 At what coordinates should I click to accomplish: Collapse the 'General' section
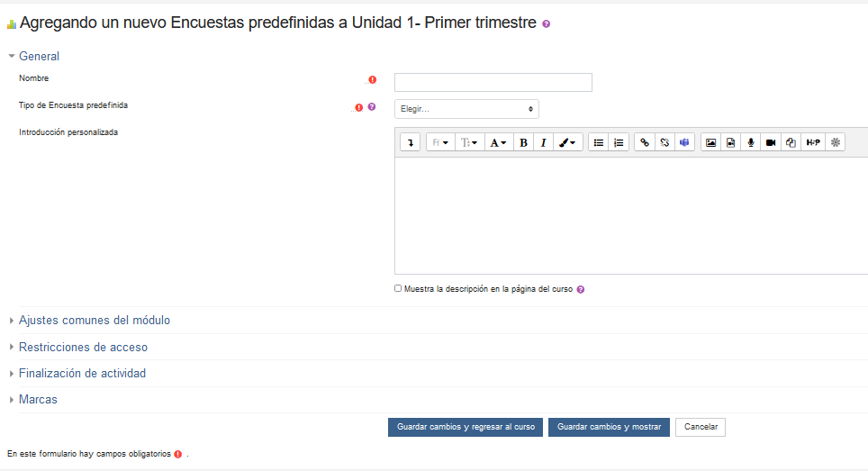click(x=39, y=57)
